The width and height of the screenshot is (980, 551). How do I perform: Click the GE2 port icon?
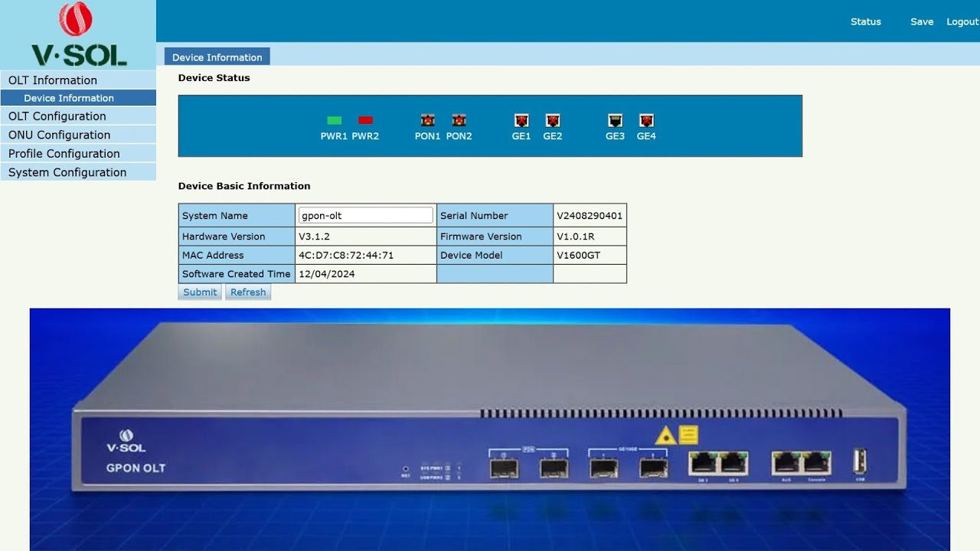click(x=553, y=120)
